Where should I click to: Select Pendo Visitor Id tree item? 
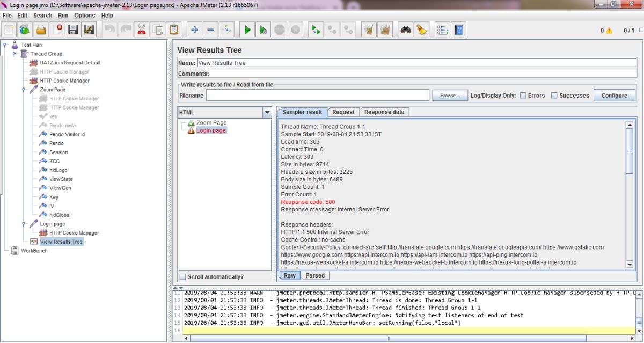click(67, 134)
